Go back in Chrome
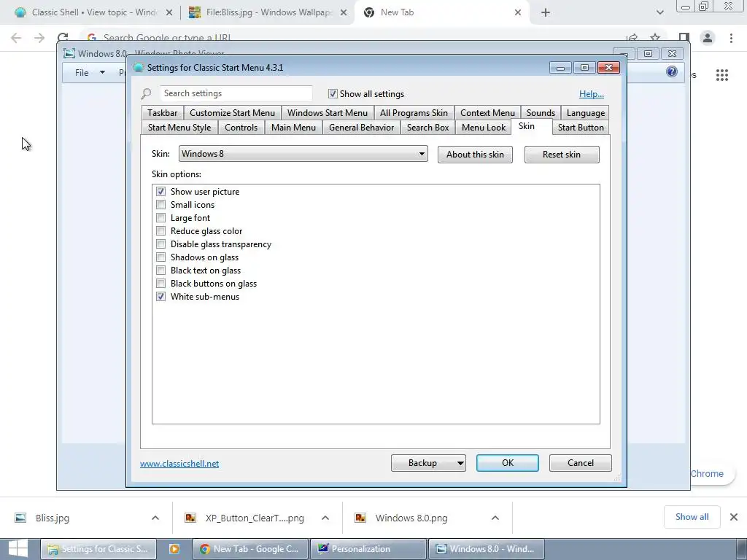 pos(16,38)
